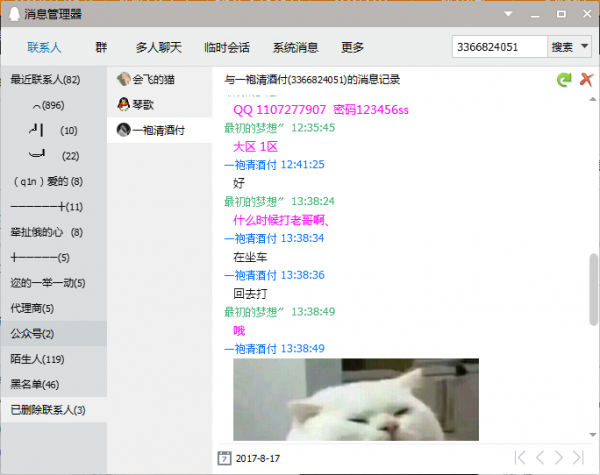
Task: Select the 黑名单(46) group
Action: [x=54, y=384]
